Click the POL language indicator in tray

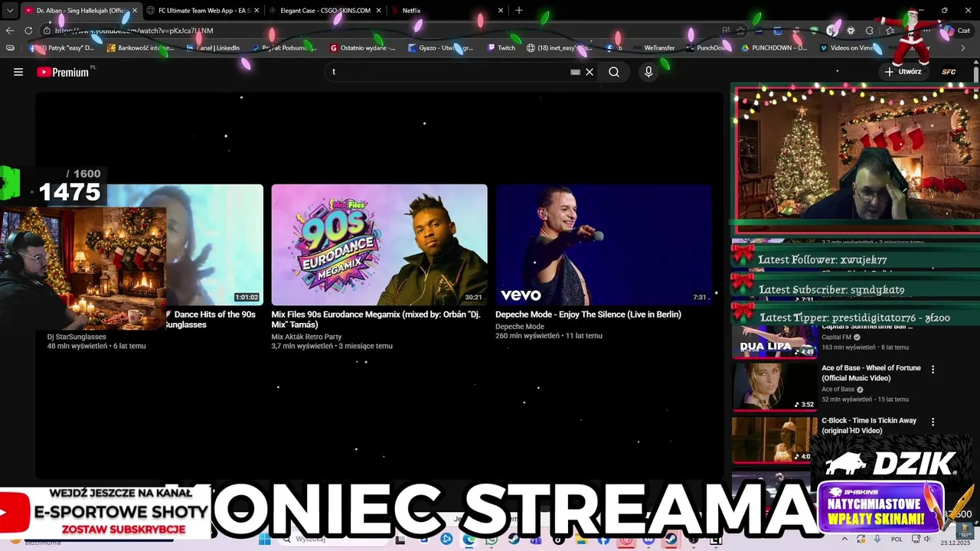tap(897, 540)
